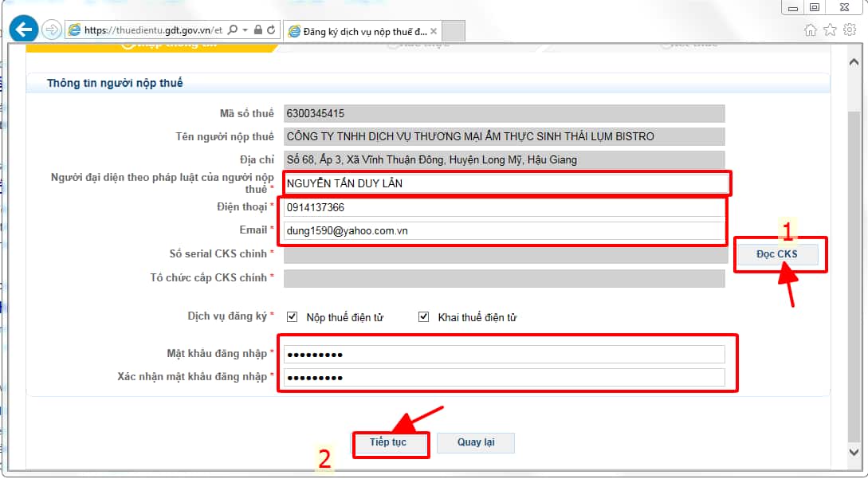Toggle the Khai thuế điện tử checkbox
The width and height of the screenshot is (868, 479).
424,317
